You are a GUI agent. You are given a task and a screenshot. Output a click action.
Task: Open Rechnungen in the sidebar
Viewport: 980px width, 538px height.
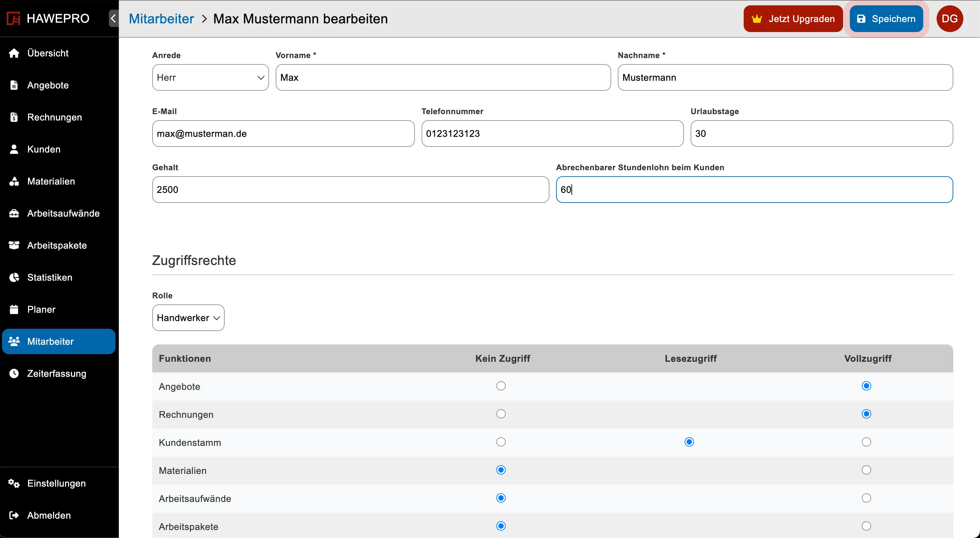click(x=59, y=117)
